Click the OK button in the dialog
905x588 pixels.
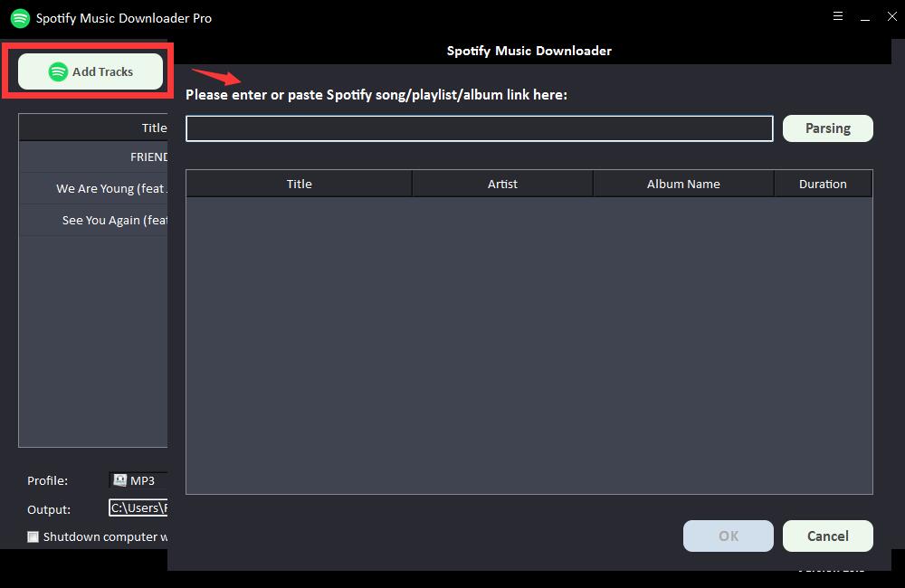[x=728, y=536]
